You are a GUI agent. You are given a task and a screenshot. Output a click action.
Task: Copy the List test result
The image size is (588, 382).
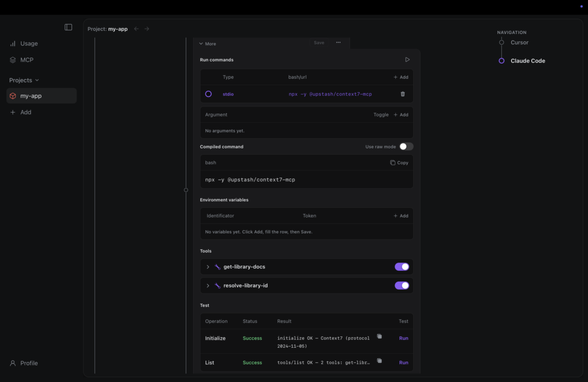[379, 361]
